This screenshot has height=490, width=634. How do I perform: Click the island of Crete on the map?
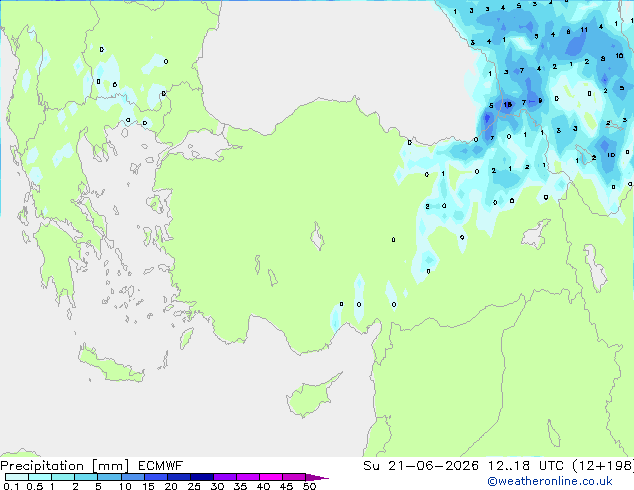point(110,365)
